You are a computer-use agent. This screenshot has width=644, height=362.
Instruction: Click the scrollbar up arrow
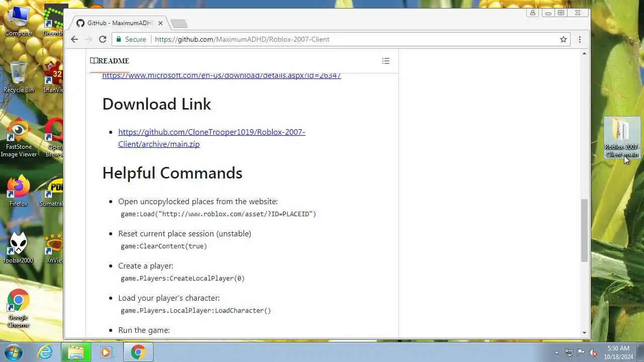point(584,53)
